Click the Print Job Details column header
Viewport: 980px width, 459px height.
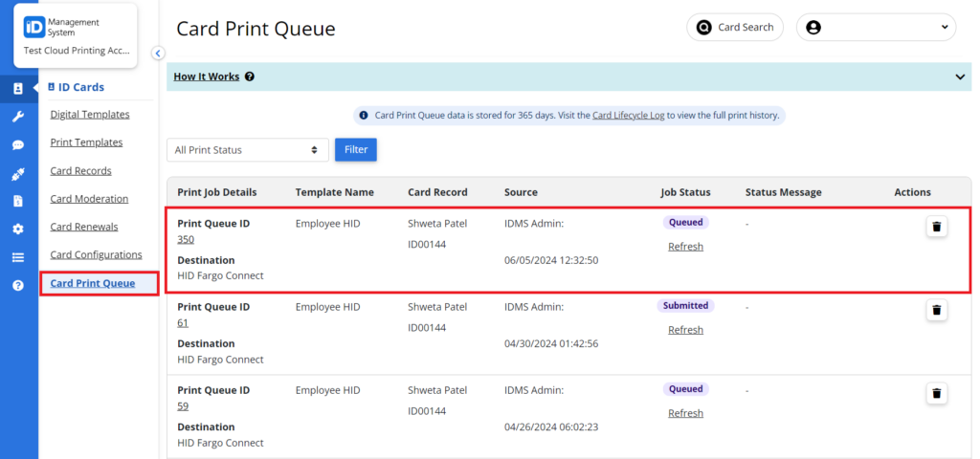tap(217, 192)
